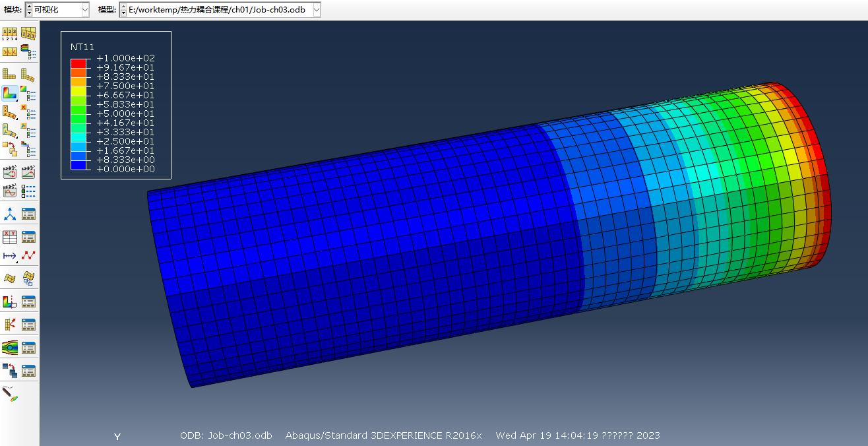
Task: Start the Animate Time History tool
Action: pyautogui.click(x=28, y=173)
